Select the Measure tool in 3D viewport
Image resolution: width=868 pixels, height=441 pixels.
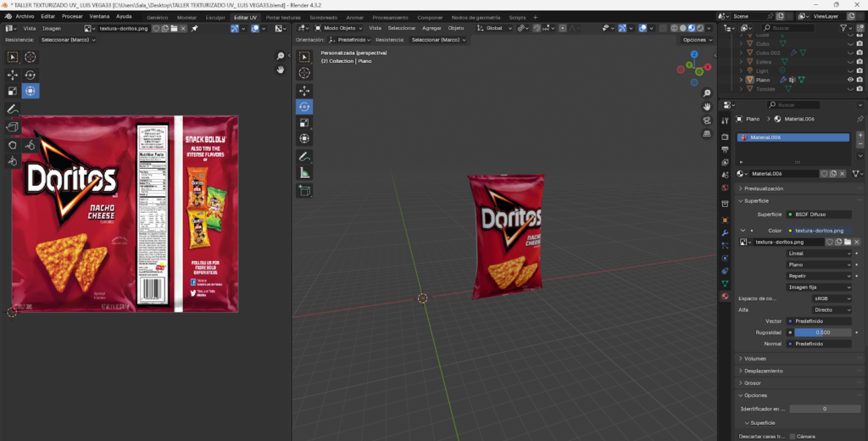[304, 173]
